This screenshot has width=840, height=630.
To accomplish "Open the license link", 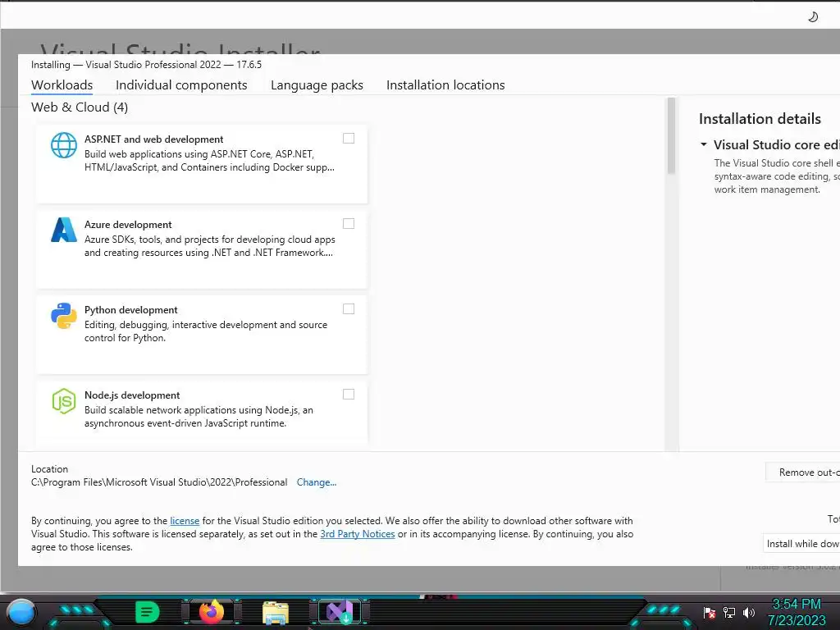I will 185,521.
